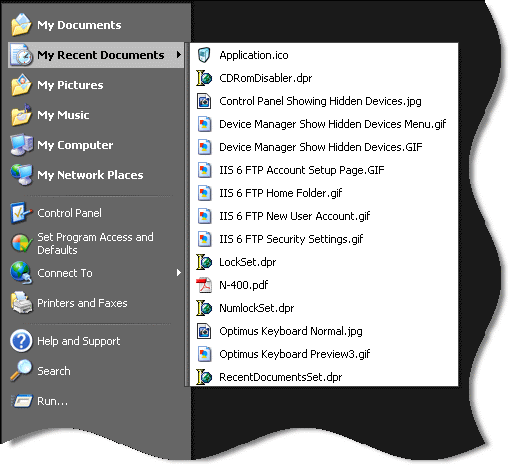Image resolution: width=509 pixels, height=465 pixels.
Task: Click the Connect To globe icon
Action: (x=21, y=273)
